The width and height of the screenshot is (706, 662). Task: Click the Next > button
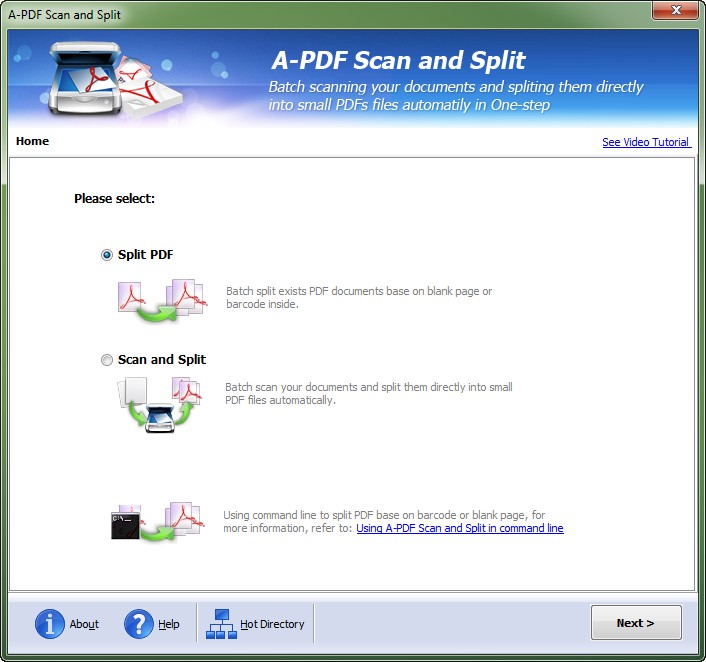pyautogui.click(x=636, y=623)
